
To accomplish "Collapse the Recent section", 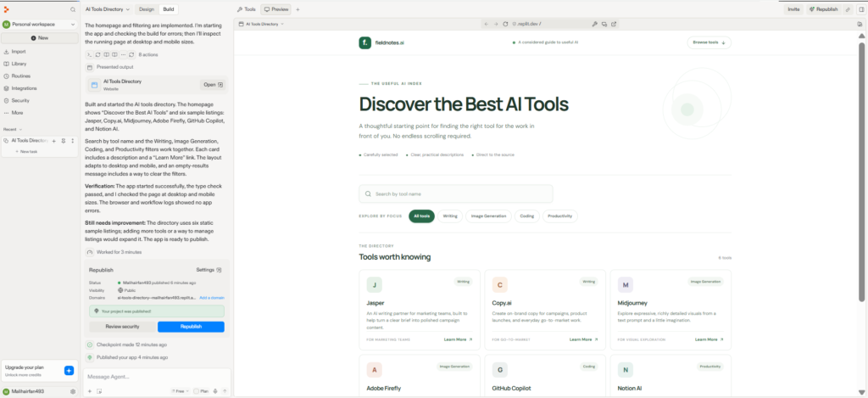I will point(14,129).
